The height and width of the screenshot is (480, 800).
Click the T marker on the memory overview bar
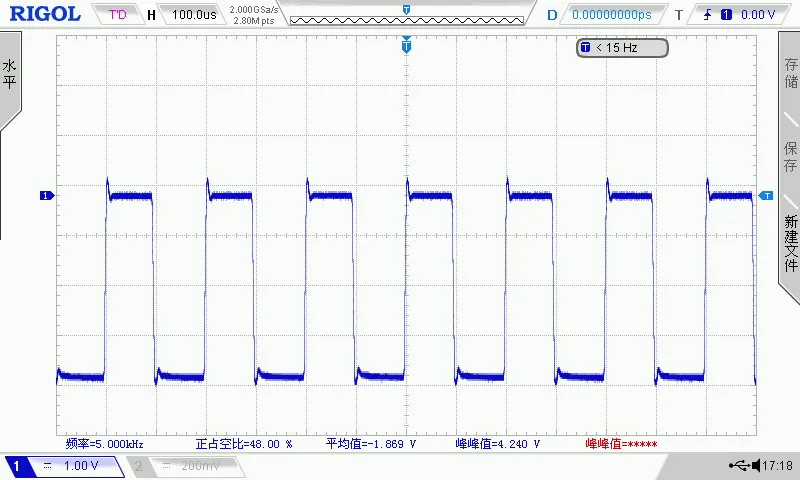(406, 10)
